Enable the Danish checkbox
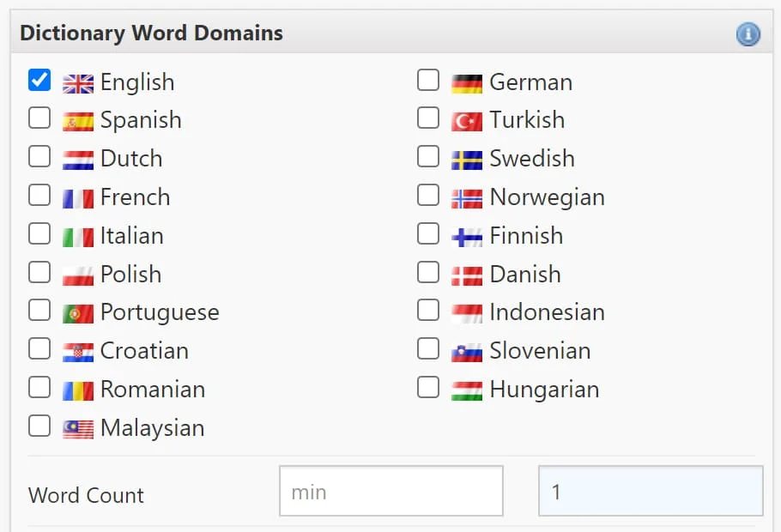The image size is (781, 532). [428, 273]
